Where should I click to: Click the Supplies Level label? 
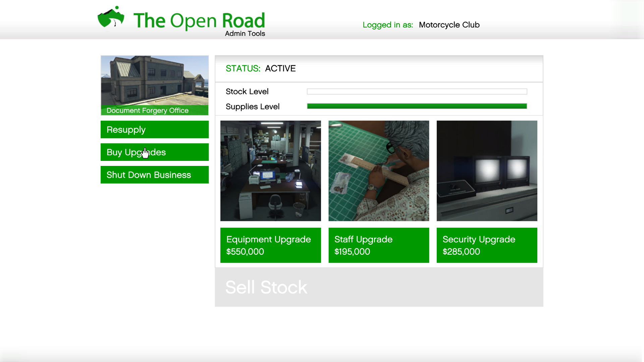click(x=252, y=107)
